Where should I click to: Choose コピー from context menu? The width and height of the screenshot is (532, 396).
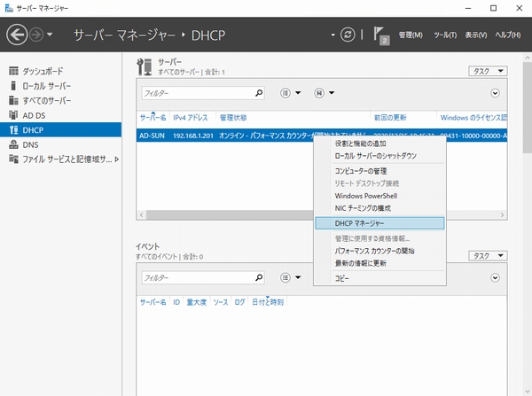pyautogui.click(x=379, y=278)
